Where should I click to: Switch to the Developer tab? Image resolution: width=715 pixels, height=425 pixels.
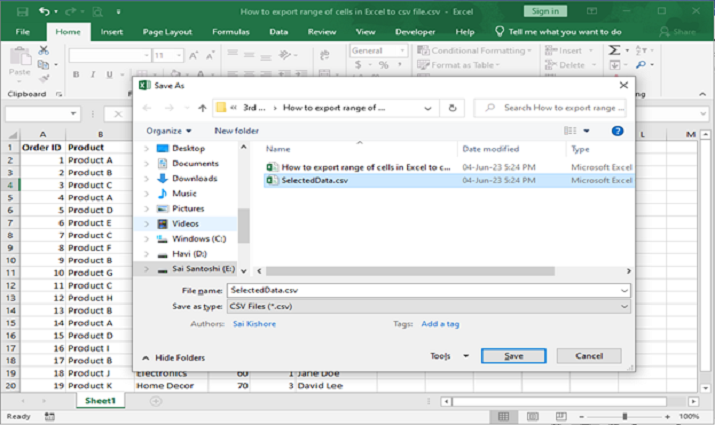point(415,32)
